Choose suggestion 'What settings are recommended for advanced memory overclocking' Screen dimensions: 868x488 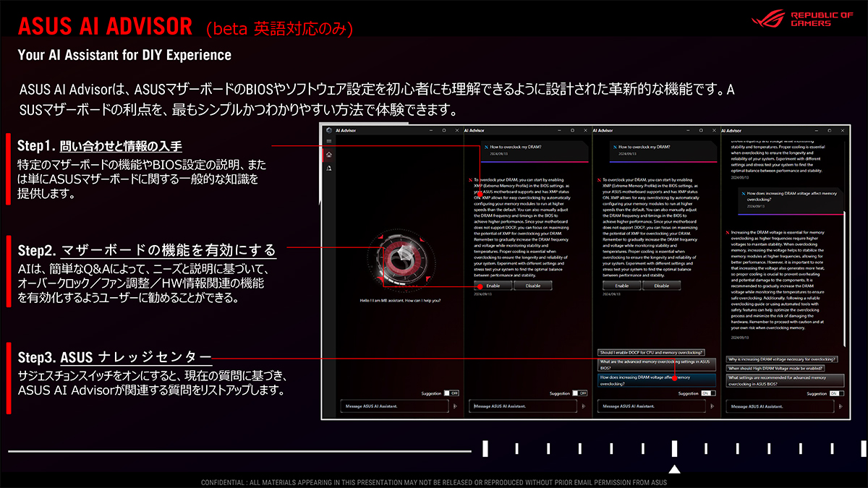coord(786,380)
